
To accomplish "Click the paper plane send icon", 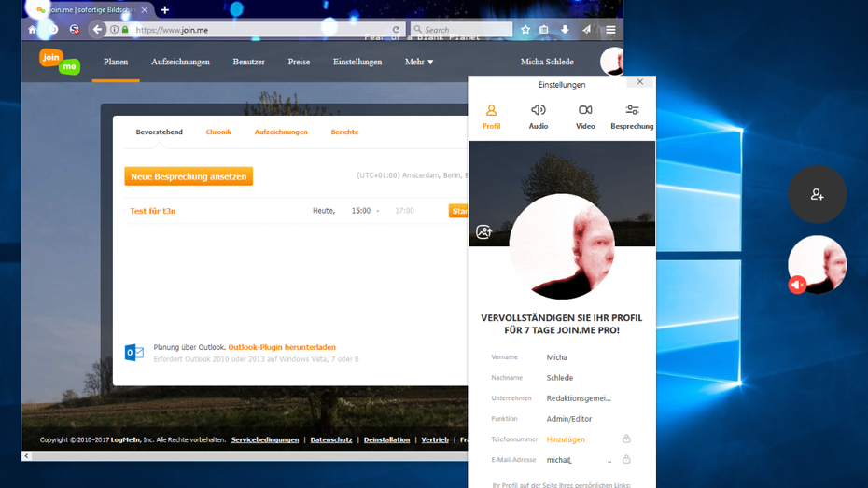I will [x=586, y=29].
